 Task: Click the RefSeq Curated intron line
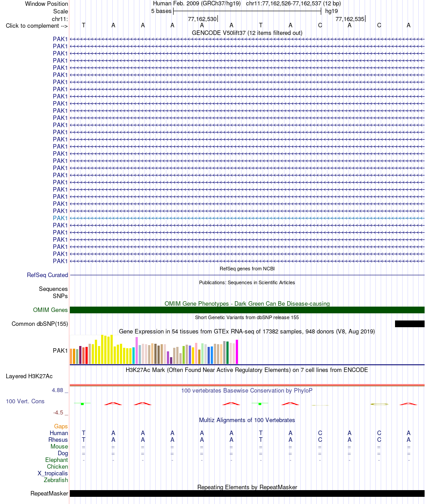point(247,275)
